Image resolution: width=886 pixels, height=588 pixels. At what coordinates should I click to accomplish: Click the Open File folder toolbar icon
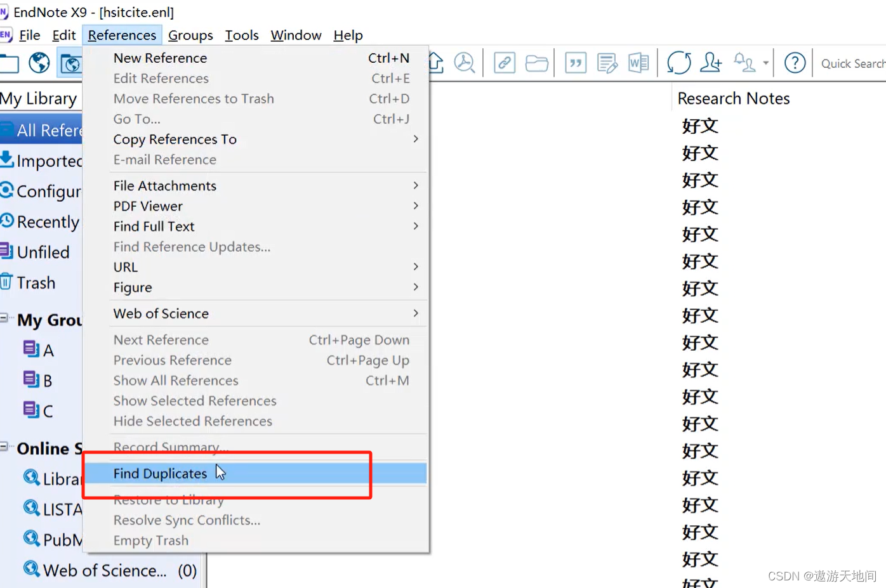pyautogui.click(x=536, y=63)
